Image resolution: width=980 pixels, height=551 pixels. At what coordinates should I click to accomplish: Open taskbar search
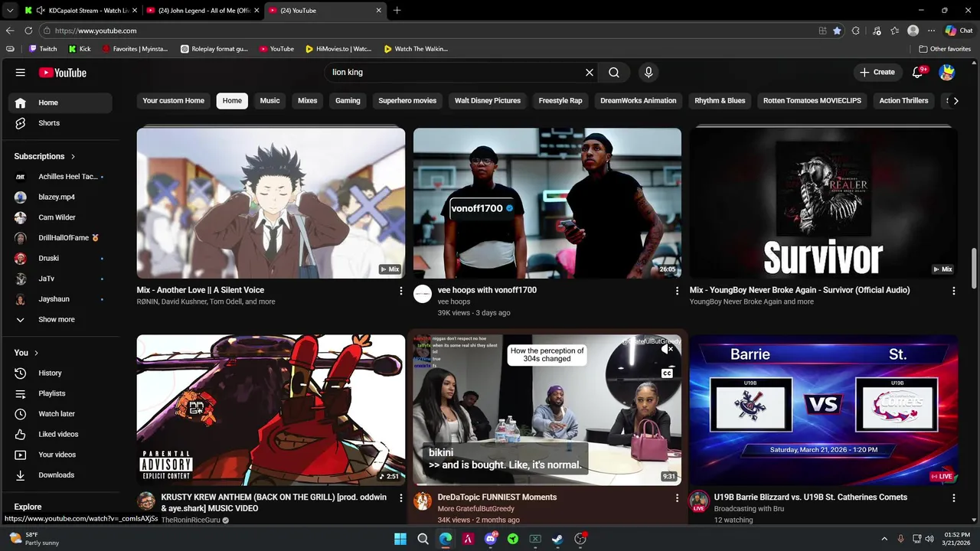[423, 539]
